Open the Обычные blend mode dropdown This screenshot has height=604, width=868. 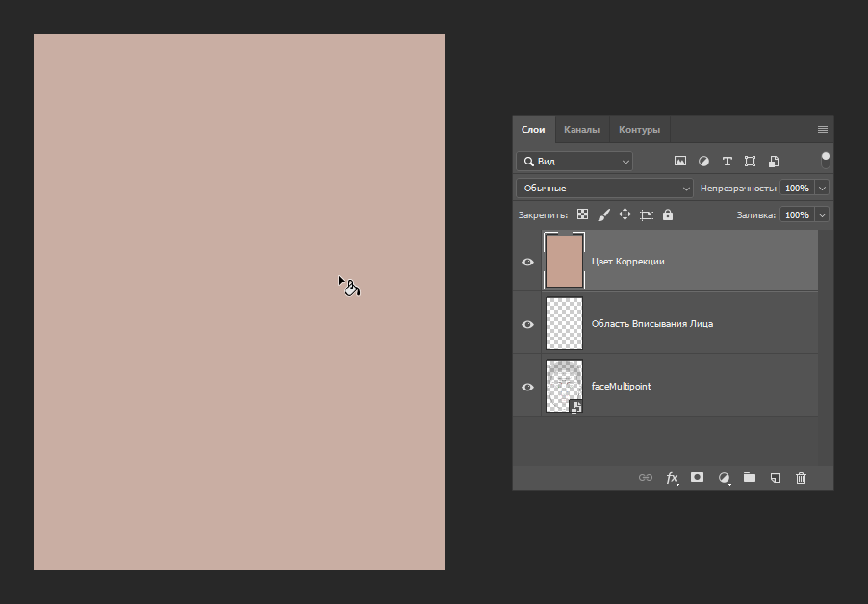pyautogui.click(x=604, y=189)
